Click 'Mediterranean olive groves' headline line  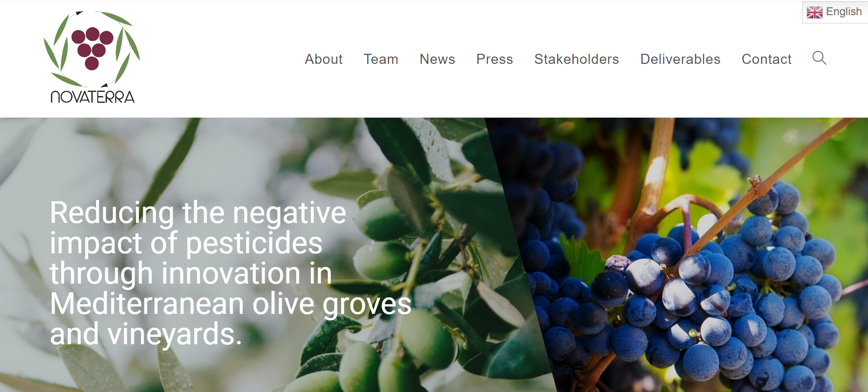coord(230,304)
